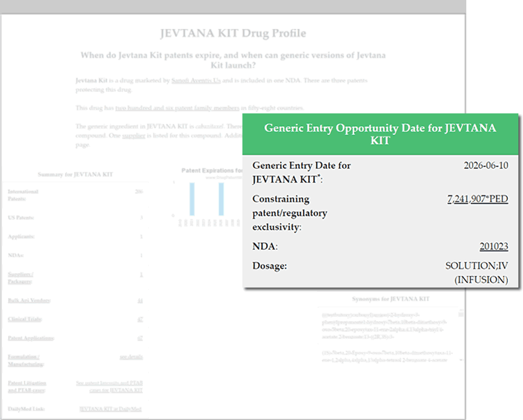Click the second blue bar in Patent Expirations chart
The height and width of the screenshot is (420, 523).
[221, 198]
